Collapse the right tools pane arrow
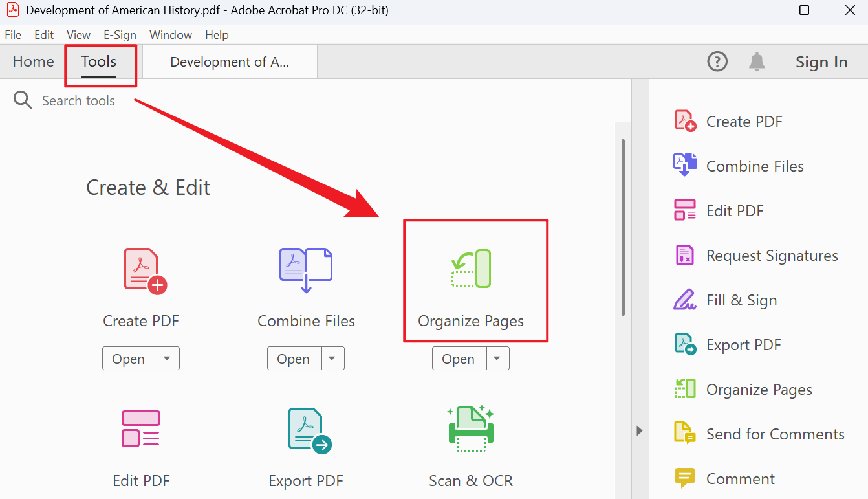Screen dimensions: 868x499 click(x=640, y=430)
